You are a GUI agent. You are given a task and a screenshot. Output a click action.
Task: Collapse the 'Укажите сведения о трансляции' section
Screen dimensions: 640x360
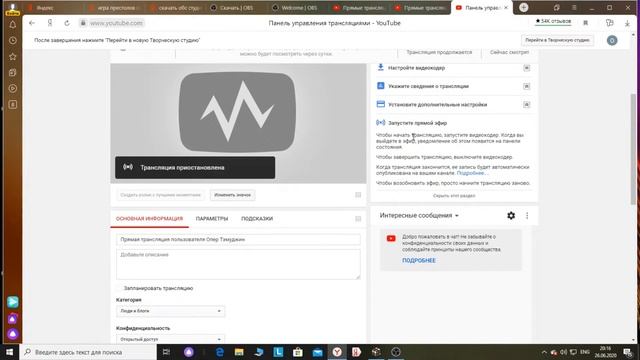(x=527, y=86)
